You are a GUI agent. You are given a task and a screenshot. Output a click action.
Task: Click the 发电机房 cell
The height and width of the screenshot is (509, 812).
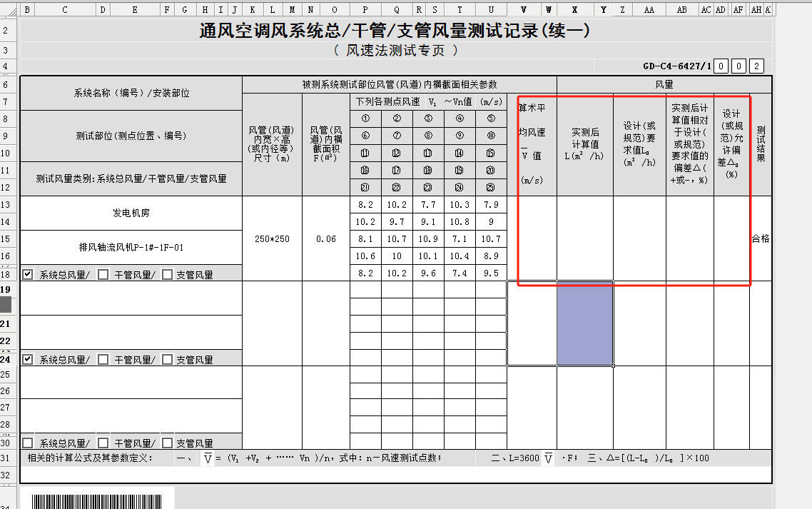click(131, 213)
